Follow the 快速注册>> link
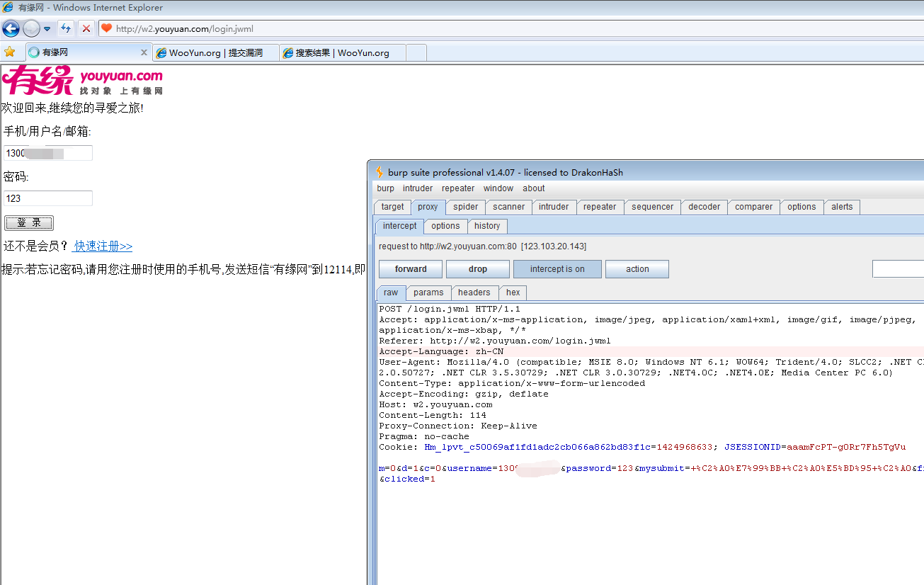This screenshot has height=585, width=924. click(103, 246)
